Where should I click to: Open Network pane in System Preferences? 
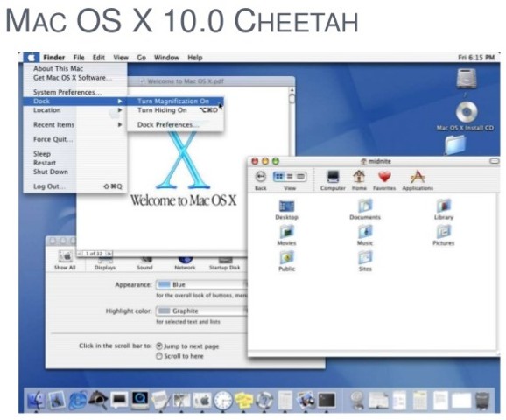(185, 264)
